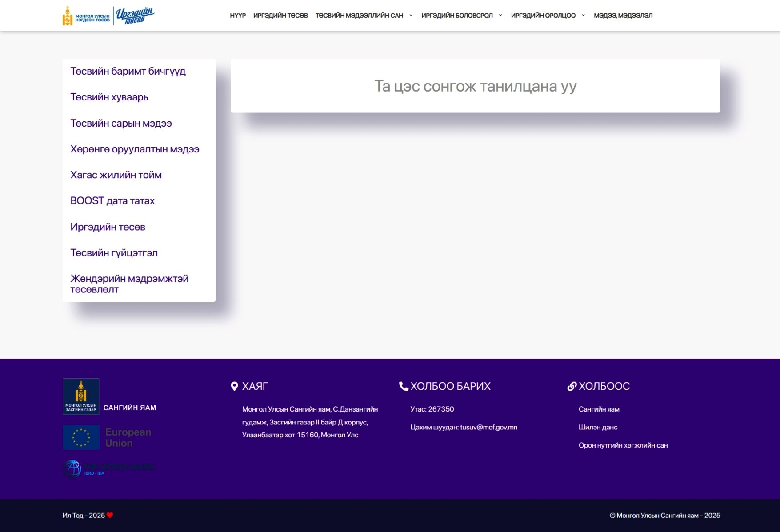Open Жендэрийн мэдрэмжтэй төсөвлөлт link

129,284
